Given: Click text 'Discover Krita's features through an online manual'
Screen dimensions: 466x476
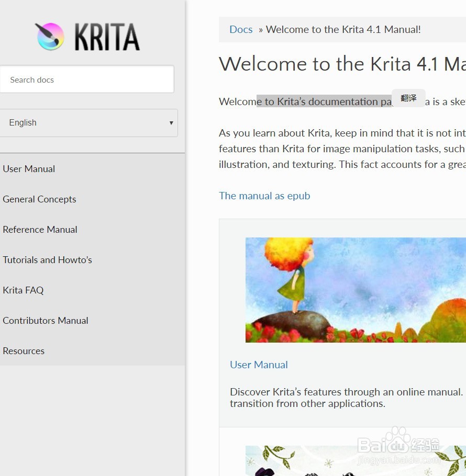Looking at the screenshot, I should coord(346,392).
